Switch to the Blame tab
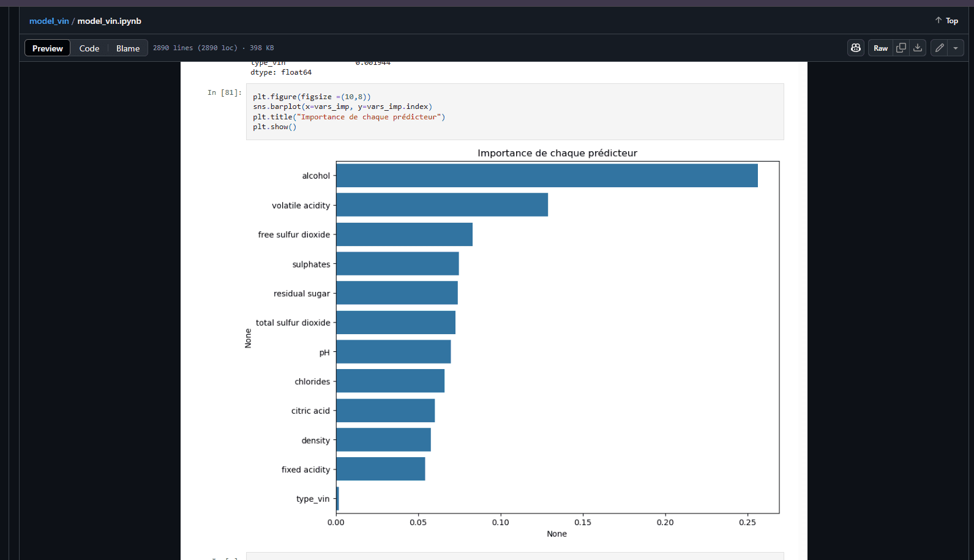Viewport: 974px width, 560px height. (x=128, y=48)
